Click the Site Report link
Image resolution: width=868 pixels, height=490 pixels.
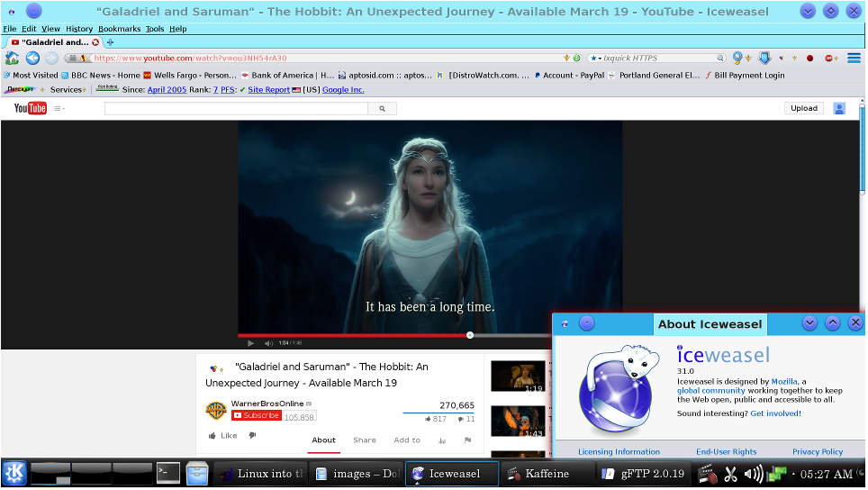268,90
